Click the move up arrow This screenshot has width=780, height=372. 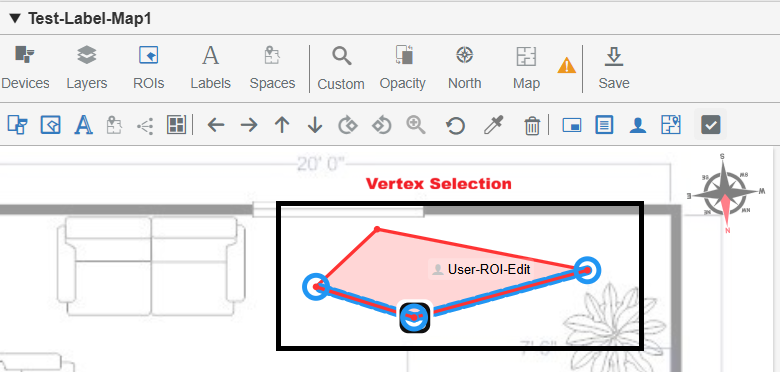pyautogui.click(x=282, y=125)
